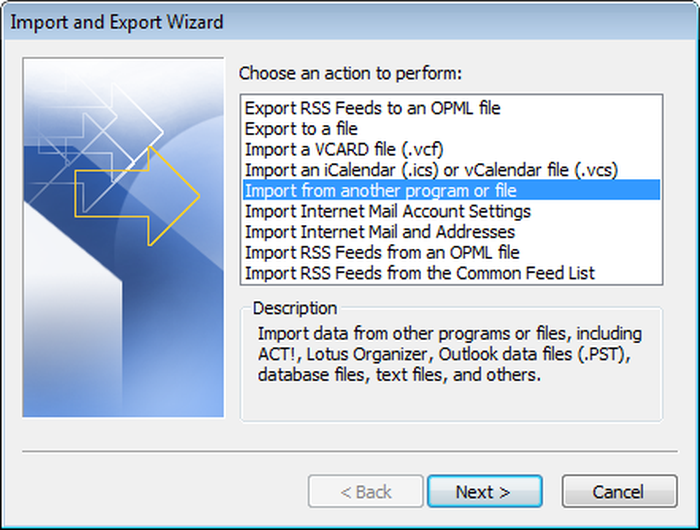Image resolution: width=700 pixels, height=530 pixels.
Task: Pick Import RSS Feeds from an OPML file
Action: (451, 252)
